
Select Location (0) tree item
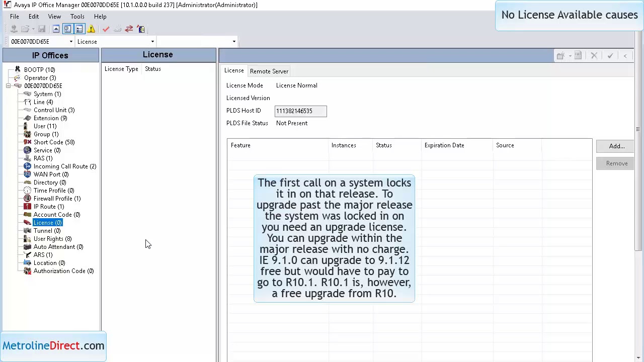click(x=49, y=263)
